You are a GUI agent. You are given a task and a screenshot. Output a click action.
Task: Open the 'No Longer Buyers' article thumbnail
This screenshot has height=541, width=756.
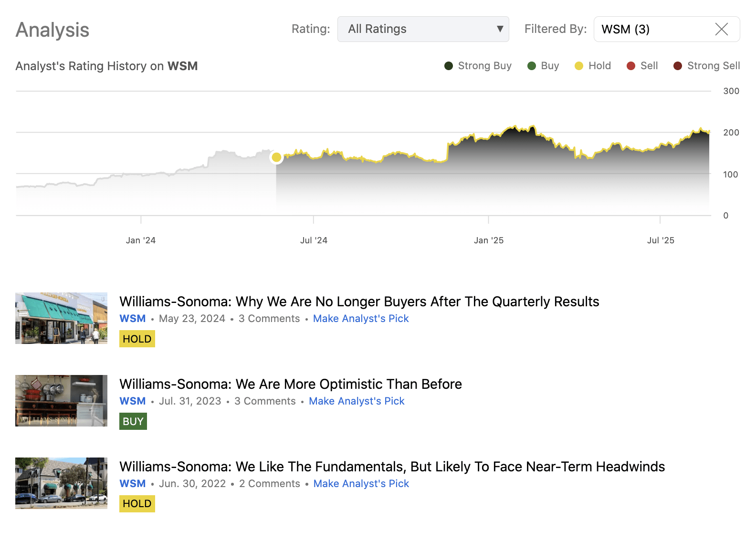(x=61, y=318)
